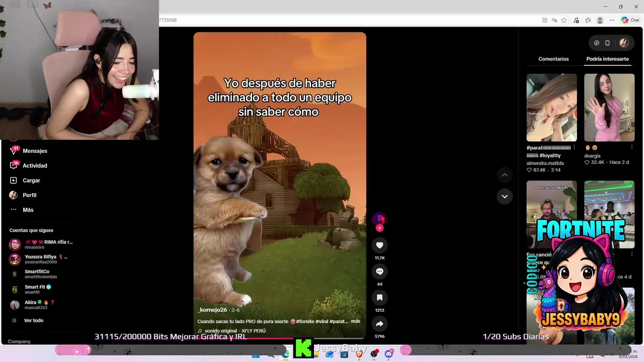Open the browser profile icon
Viewport: 644px width, 362px height.
(x=600, y=20)
